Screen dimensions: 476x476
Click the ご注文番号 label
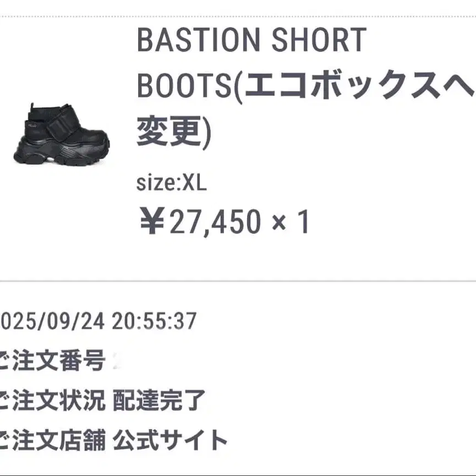[52, 360]
